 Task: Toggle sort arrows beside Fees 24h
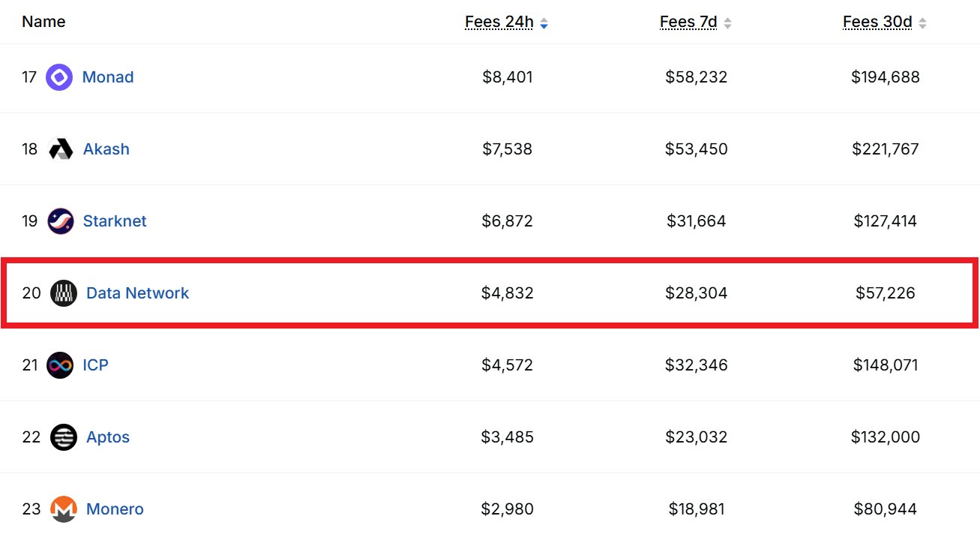pyautogui.click(x=544, y=23)
